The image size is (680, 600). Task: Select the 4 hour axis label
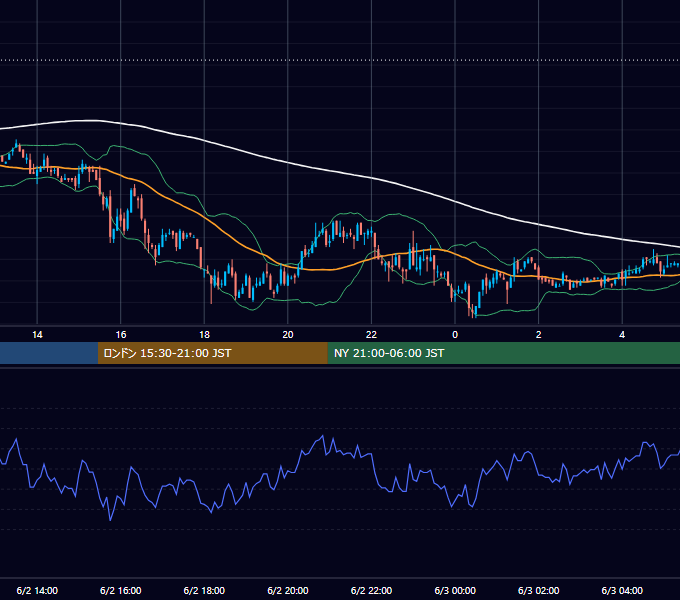pos(622,335)
